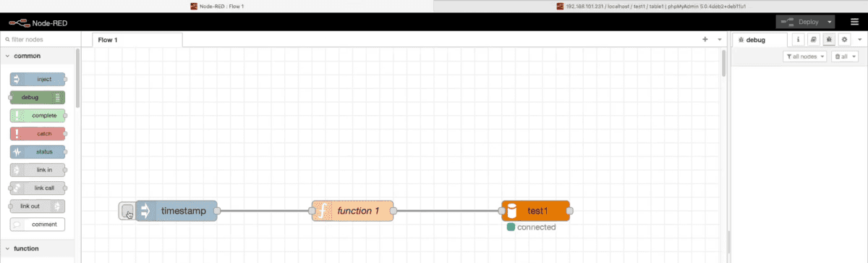Trigger the timestamp inject node button
Screen dimensions: 868x263
point(127,211)
